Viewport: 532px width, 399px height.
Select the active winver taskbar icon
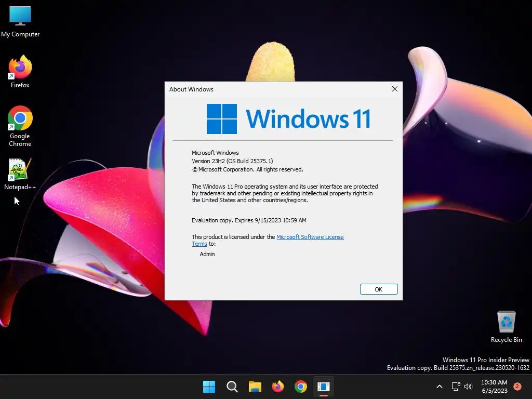tap(323, 387)
